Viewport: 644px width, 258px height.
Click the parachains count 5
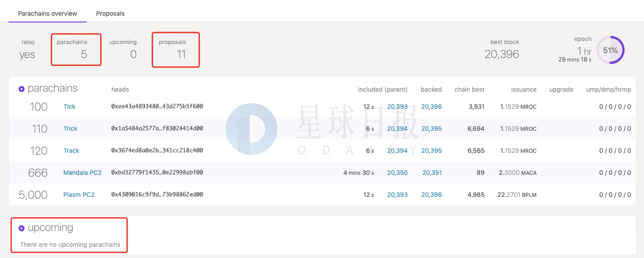(x=84, y=54)
